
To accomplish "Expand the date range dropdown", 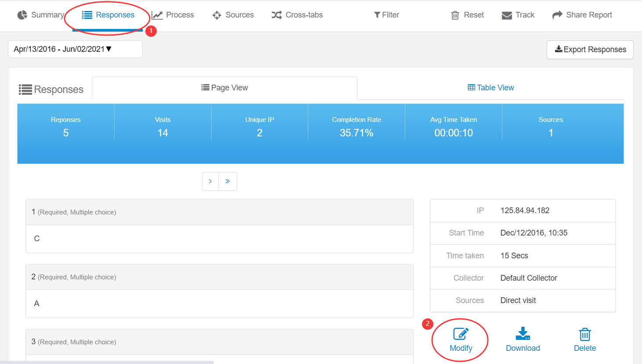I will [x=75, y=49].
